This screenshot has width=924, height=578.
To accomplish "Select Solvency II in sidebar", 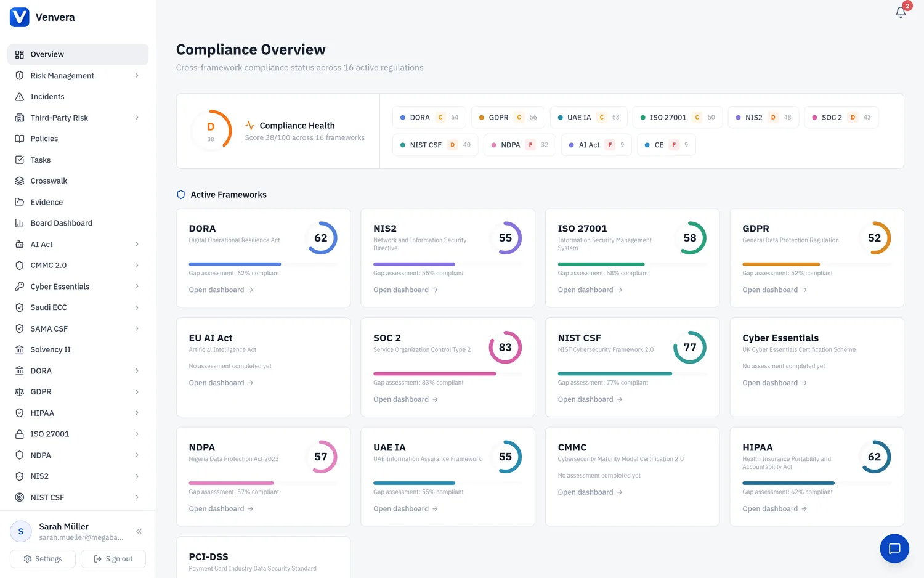I will pyautogui.click(x=78, y=349).
